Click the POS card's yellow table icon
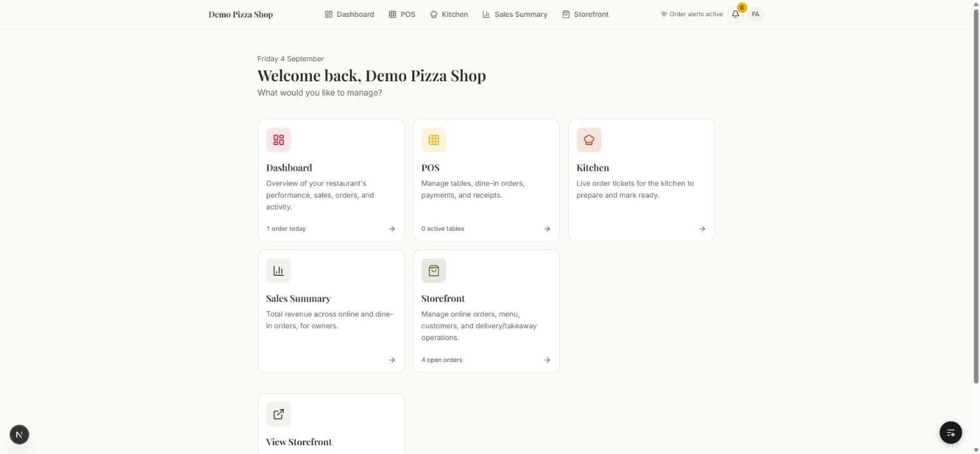 [x=434, y=140]
